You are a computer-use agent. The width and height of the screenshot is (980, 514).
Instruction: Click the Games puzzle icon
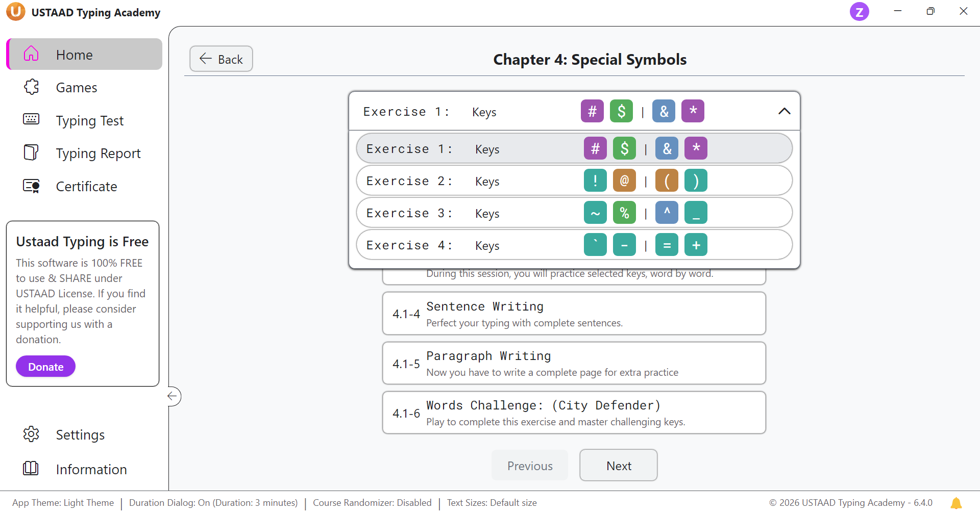click(31, 87)
